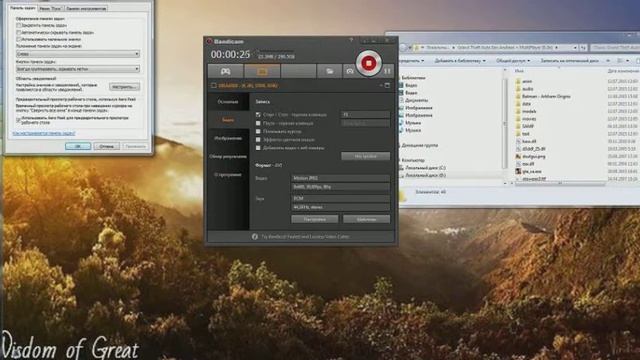Open the Bandicam output folder icon
Viewport: 640px width, 360px height.
(329, 71)
